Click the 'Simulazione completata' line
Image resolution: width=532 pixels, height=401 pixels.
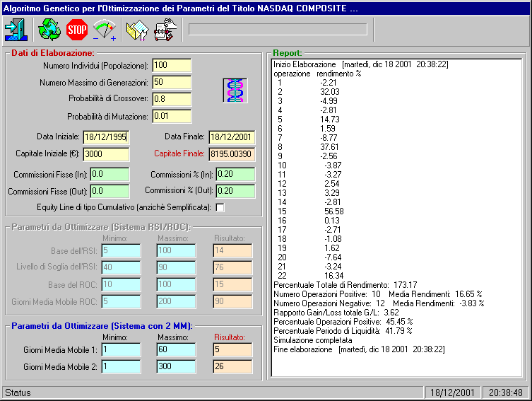[313, 340]
